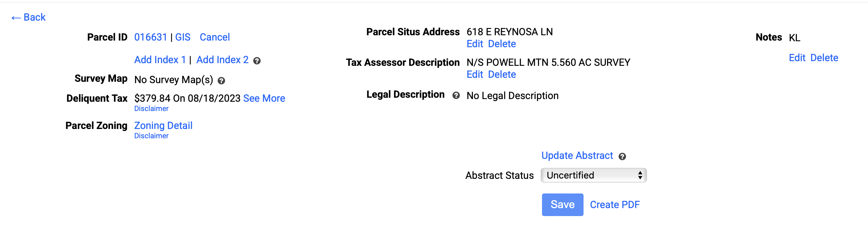Screen dimensions: 868x242
Task: Click the help icon next to Add Index 2
Action: pyautogui.click(x=257, y=61)
